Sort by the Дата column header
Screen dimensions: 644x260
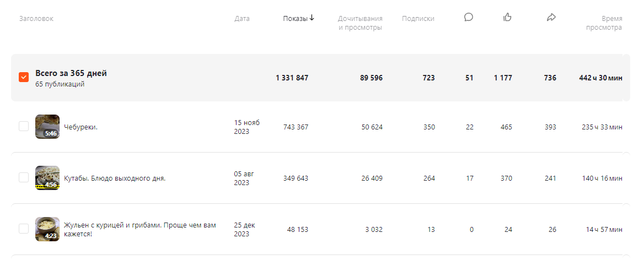pyautogui.click(x=242, y=19)
